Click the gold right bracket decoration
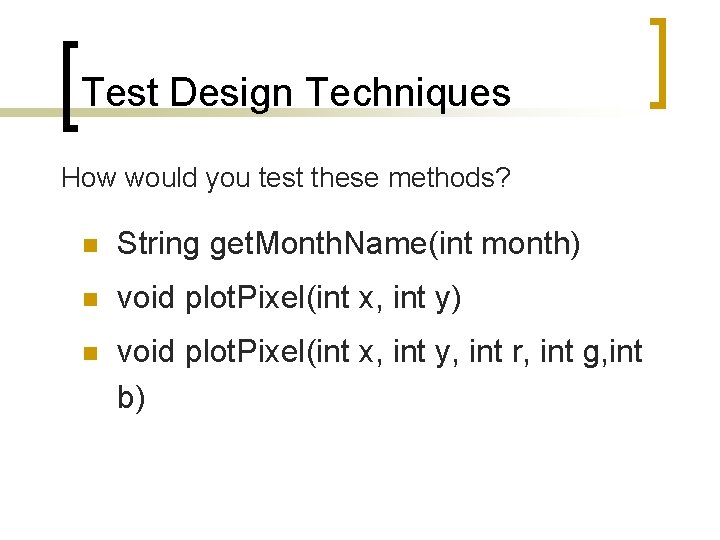This screenshot has width=720, height=540. click(658, 63)
